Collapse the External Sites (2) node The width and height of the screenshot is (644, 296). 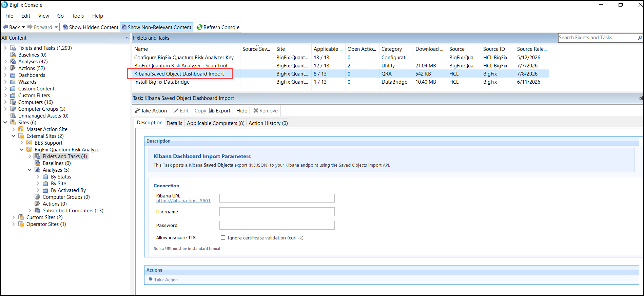[x=14, y=136]
